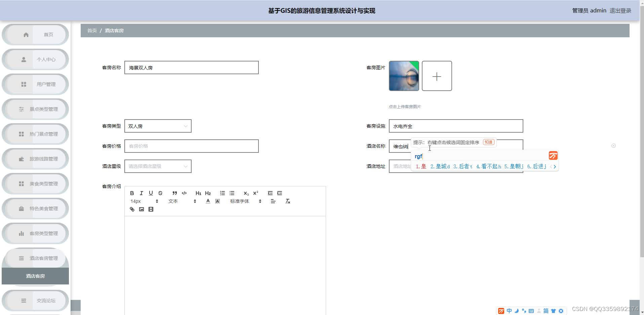Toggle underline formatting in editor

click(x=151, y=193)
